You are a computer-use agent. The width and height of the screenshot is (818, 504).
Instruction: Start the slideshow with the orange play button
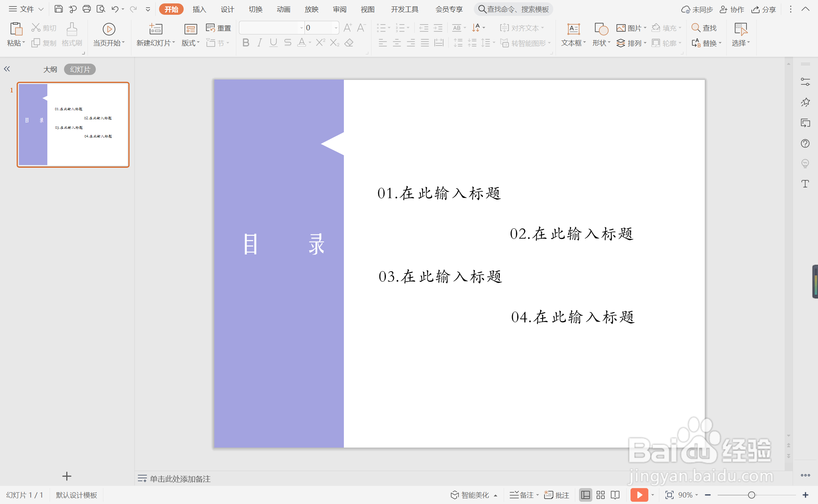(639, 495)
